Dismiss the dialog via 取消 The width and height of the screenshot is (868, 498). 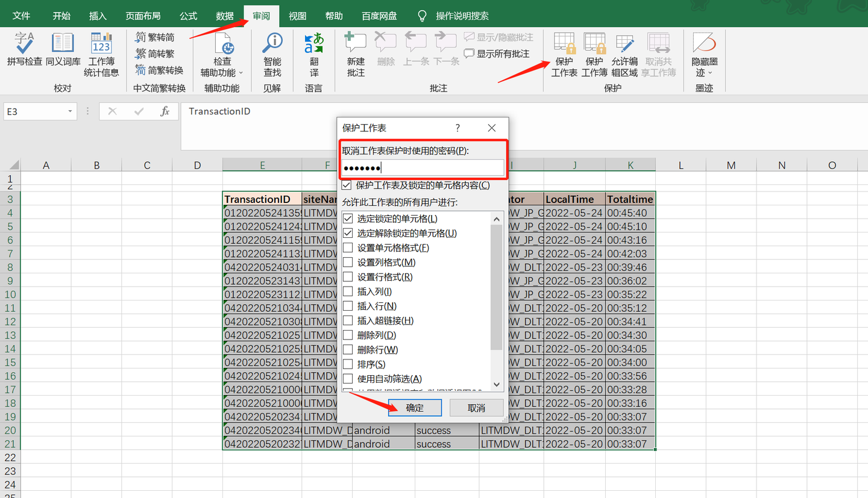pos(476,408)
